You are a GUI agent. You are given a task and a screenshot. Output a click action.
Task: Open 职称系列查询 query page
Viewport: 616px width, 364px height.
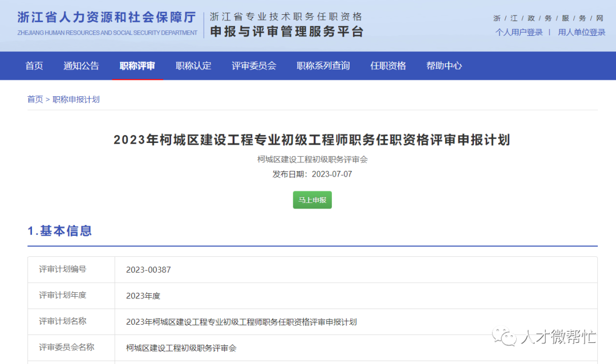pyautogui.click(x=323, y=66)
